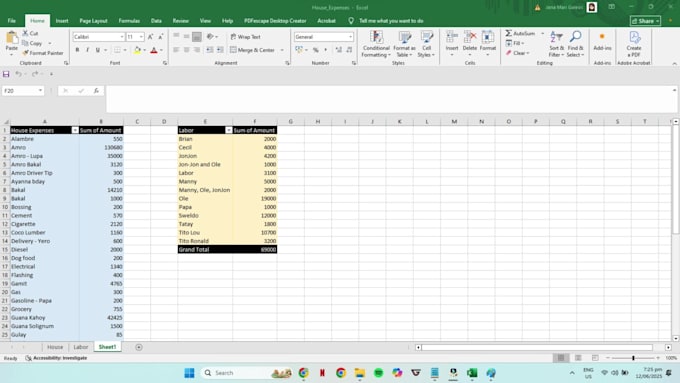Decrease font size with the smaller A

click(x=160, y=37)
